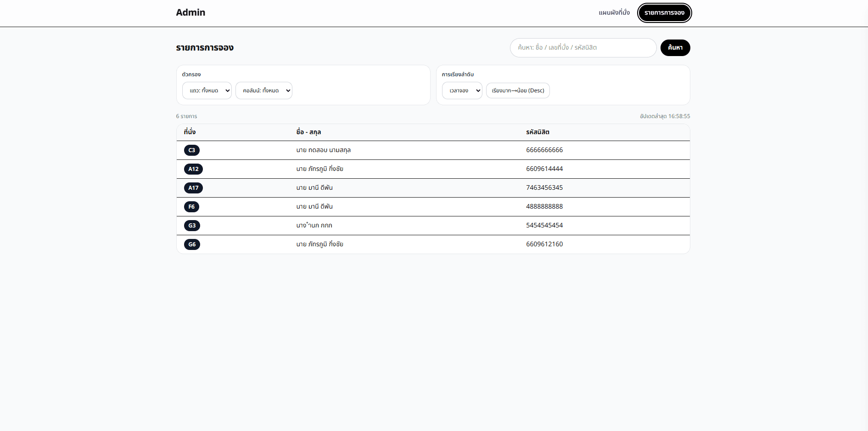Click the ชื่อ - สกุล column header
The width and height of the screenshot is (868, 431).
308,132
